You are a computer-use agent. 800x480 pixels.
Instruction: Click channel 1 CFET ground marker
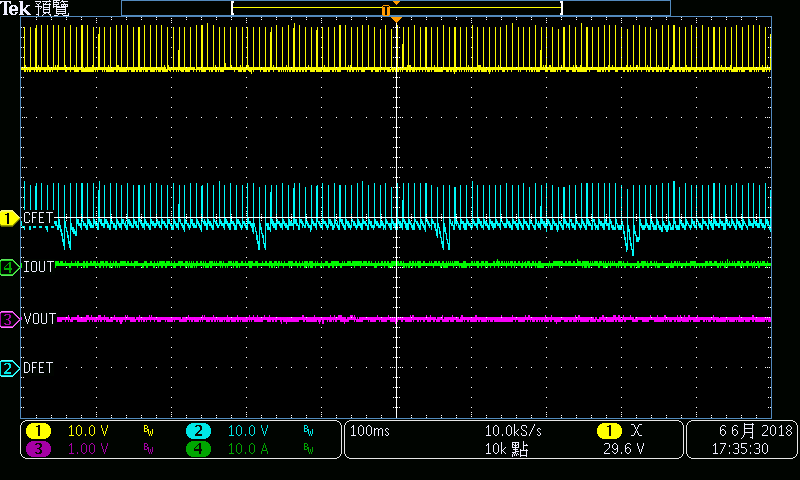pyautogui.click(x=9, y=218)
